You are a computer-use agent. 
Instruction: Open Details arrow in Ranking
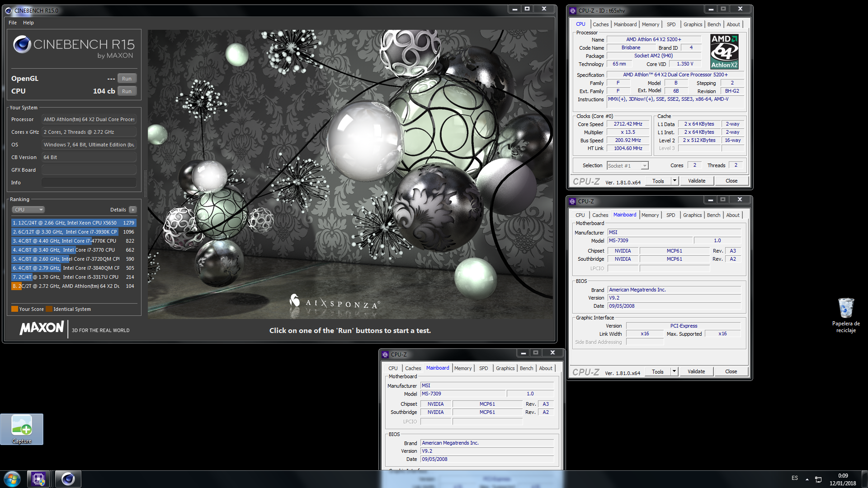132,210
